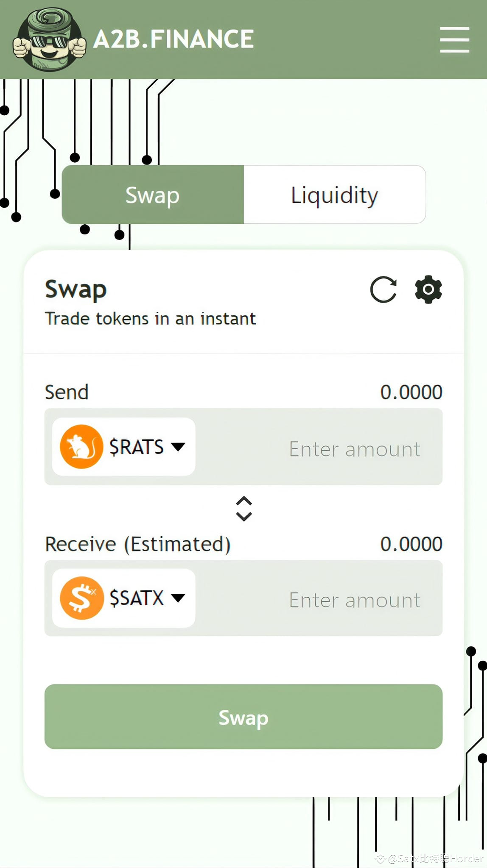This screenshot has width=487, height=868.
Task: Click the Trade tokens in an instant heading
Action: [151, 318]
